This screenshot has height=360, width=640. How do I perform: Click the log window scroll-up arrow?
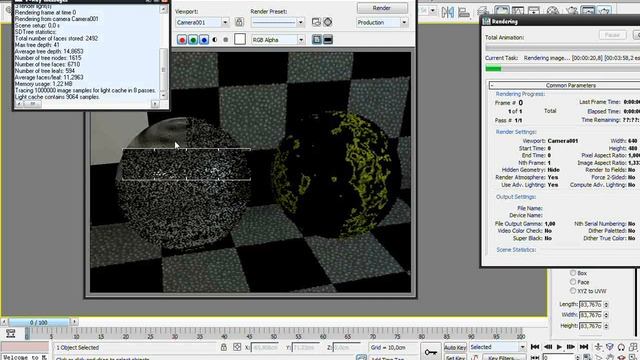[163, 9]
